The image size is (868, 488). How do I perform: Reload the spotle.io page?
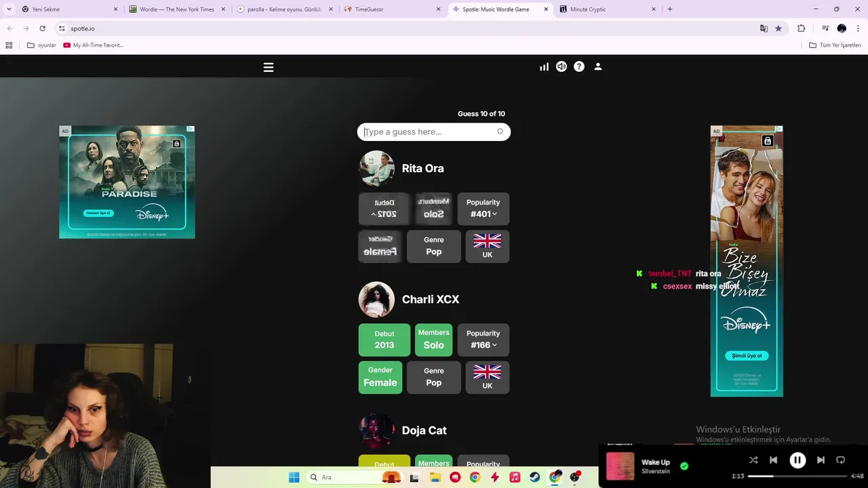coord(42,28)
